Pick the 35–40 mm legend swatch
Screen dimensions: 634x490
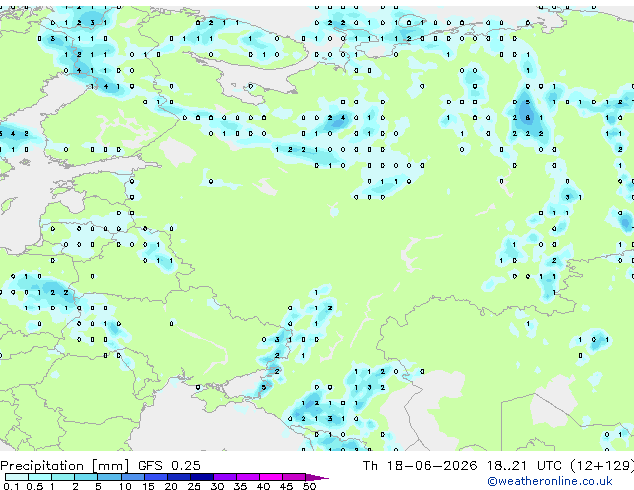248,477
